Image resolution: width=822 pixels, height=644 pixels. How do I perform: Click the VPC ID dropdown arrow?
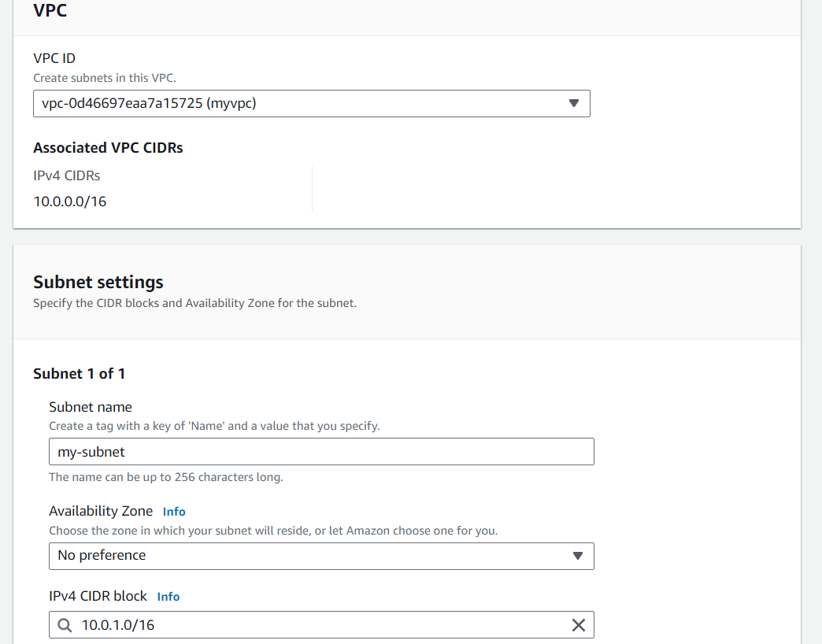pyautogui.click(x=573, y=103)
